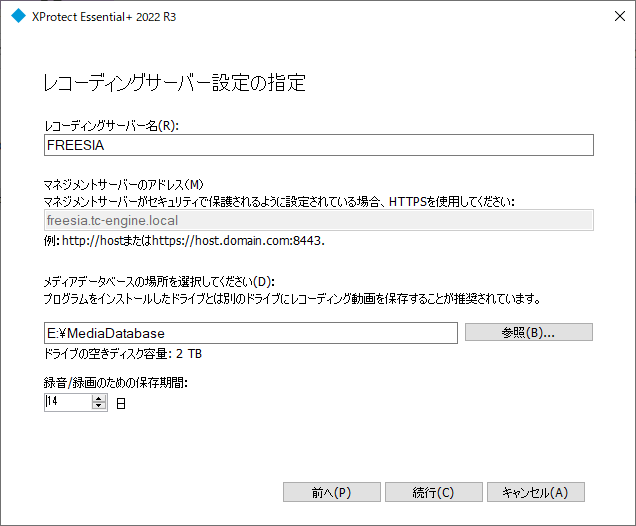
Task: Decrease retention days with down arrow
Action: pos(99,406)
